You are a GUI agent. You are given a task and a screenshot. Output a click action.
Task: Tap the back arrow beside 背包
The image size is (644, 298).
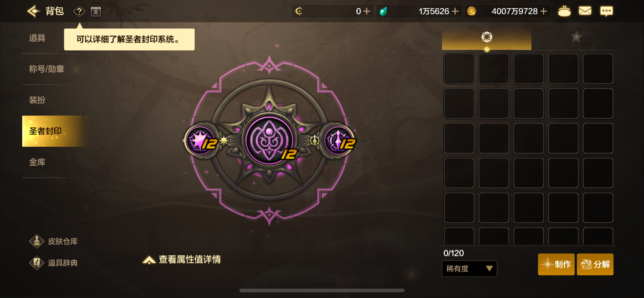(33, 11)
